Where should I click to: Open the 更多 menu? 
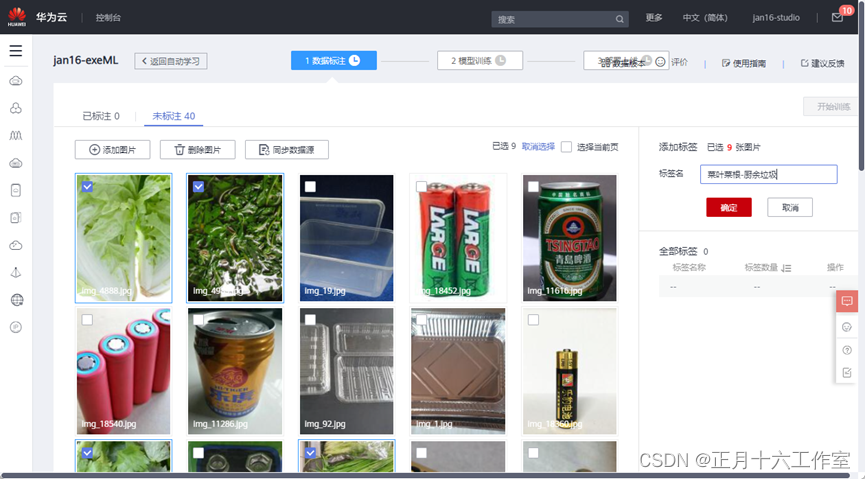click(654, 18)
